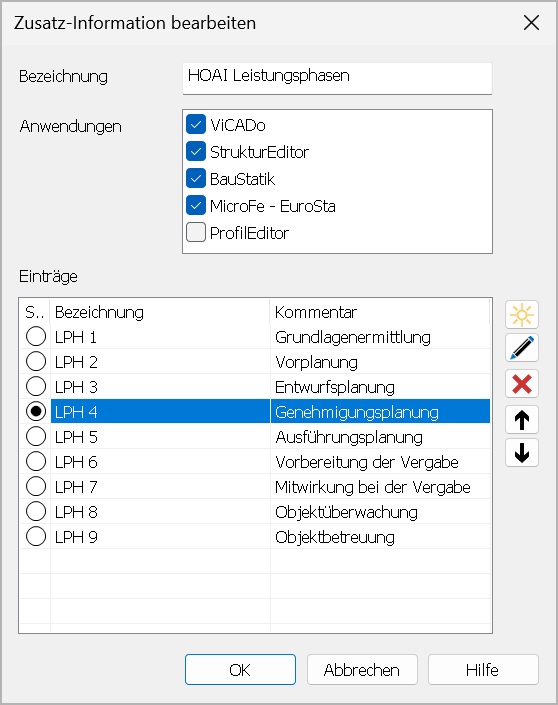The height and width of the screenshot is (705, 558).
Task: Disable the BauStatik checkbox
Action: (x=196, y=178)
